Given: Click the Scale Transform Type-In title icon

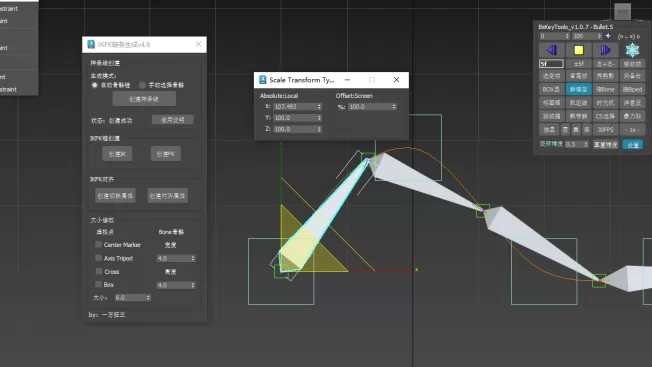Looking at the screenshot, I should (x=262, y=79).
